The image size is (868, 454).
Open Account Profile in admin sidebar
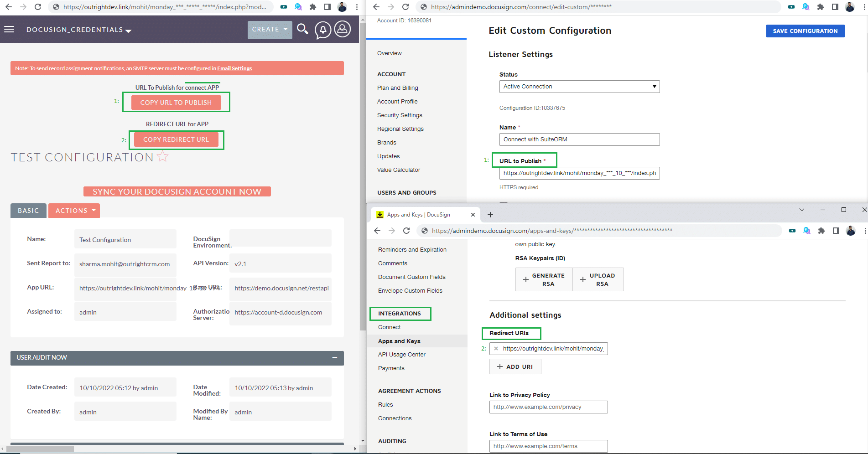397,102
